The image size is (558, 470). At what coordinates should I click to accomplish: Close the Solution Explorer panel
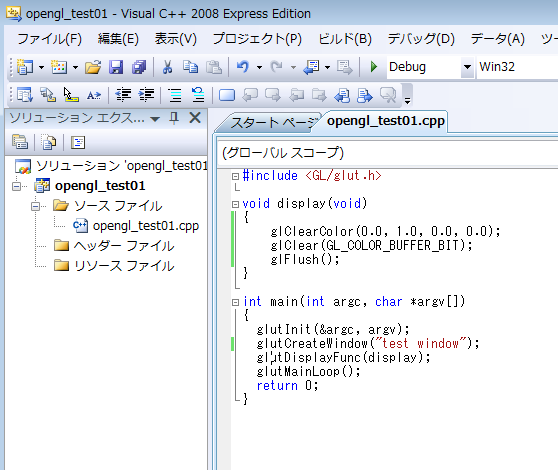coord(195,118)
